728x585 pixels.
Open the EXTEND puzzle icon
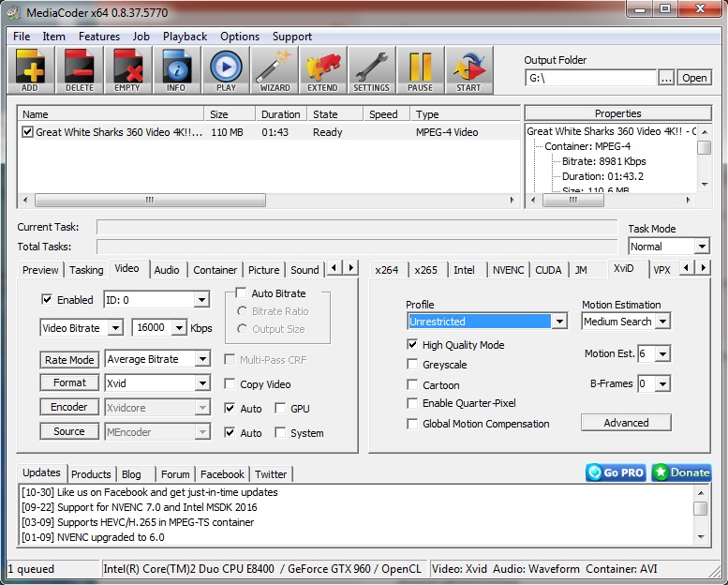[322, 70]
